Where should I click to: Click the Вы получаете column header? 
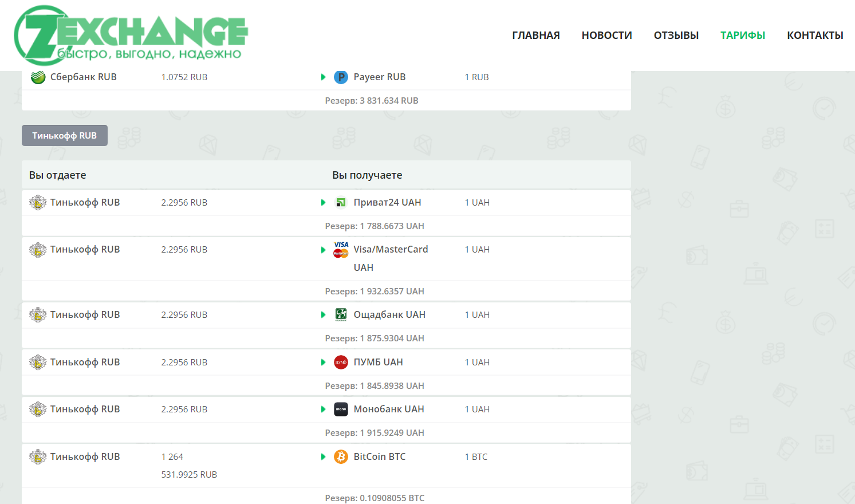click(x=367, y=175)
